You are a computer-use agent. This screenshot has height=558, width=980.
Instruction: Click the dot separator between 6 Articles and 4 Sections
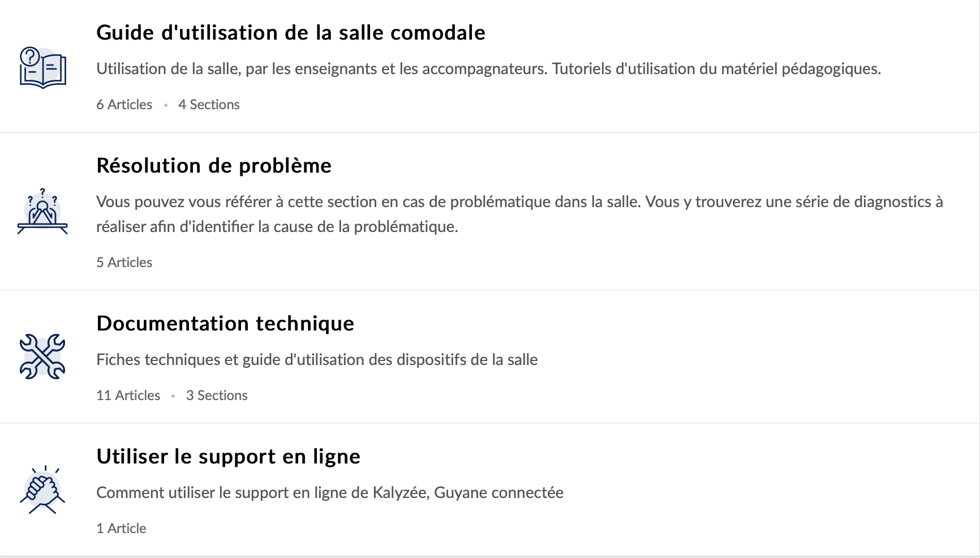pyautogui.click(x=165, y=105)
